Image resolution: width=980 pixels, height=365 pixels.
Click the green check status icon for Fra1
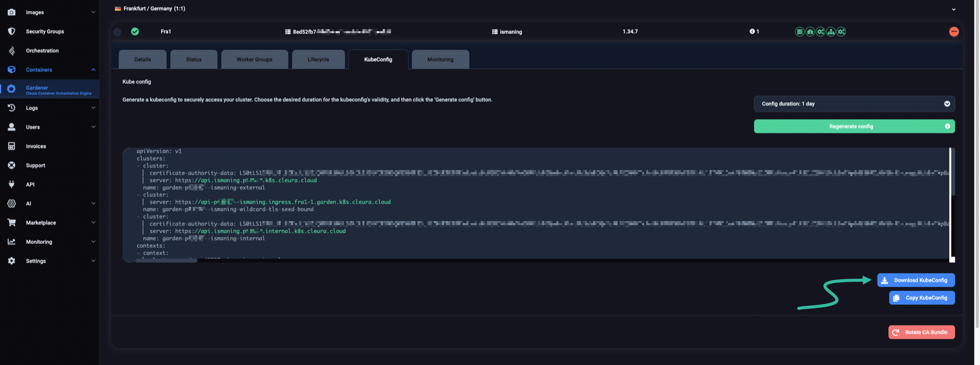(x=135, y=31)
